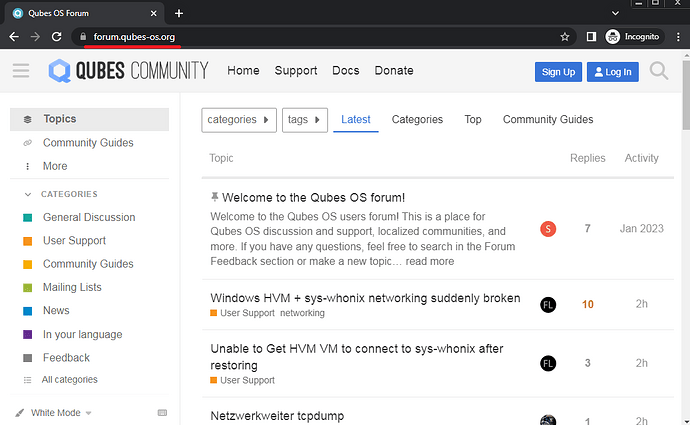This screenshot has height=425, width=690.
Task: Select the blue News category square
Action: click(x=27, y=311)
